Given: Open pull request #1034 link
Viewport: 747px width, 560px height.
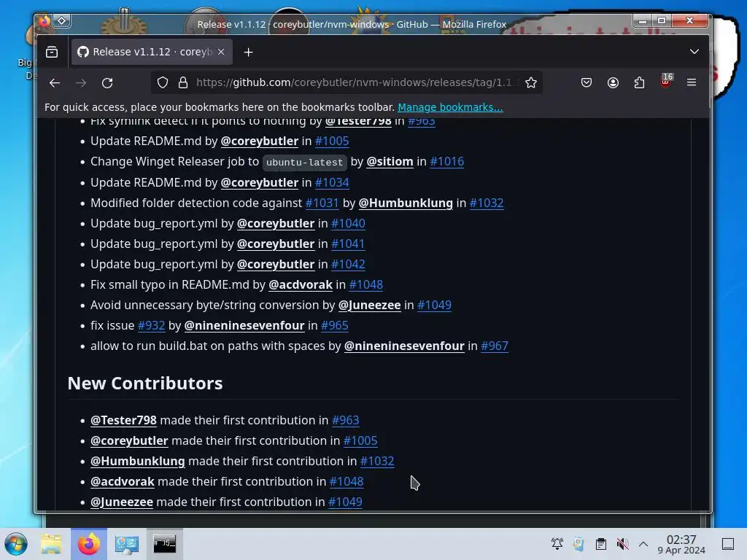Looking at the screenshot, I should click(x=332, y=182).
